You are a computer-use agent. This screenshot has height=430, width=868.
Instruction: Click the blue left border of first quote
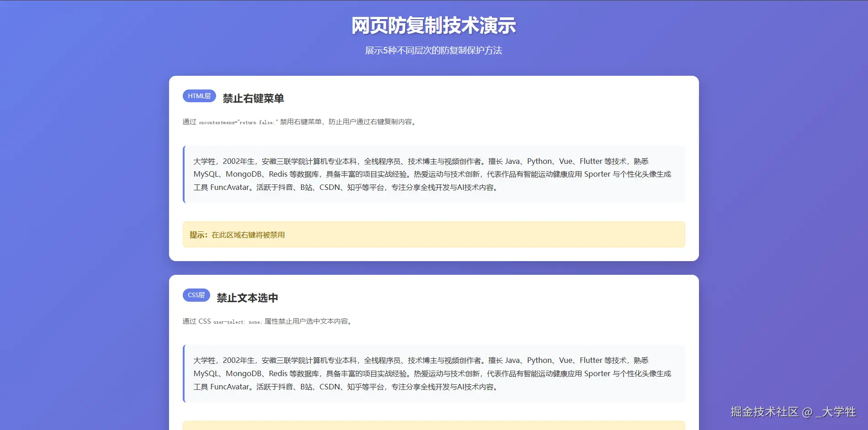184,174
